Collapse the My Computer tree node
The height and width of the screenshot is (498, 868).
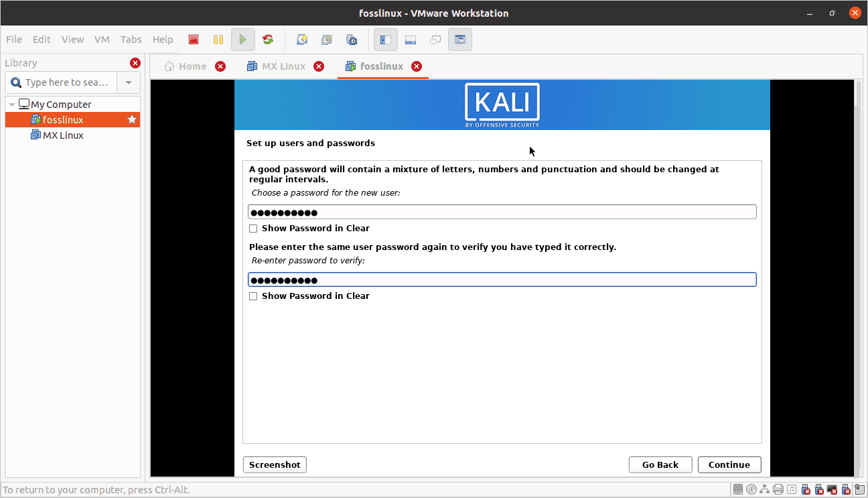point(12,105)
